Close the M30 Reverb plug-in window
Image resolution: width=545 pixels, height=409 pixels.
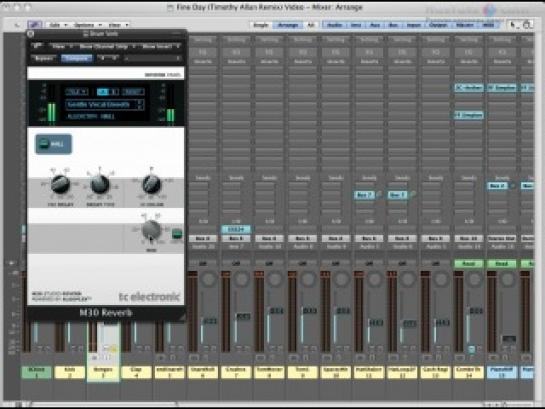(x=31, y=34)
